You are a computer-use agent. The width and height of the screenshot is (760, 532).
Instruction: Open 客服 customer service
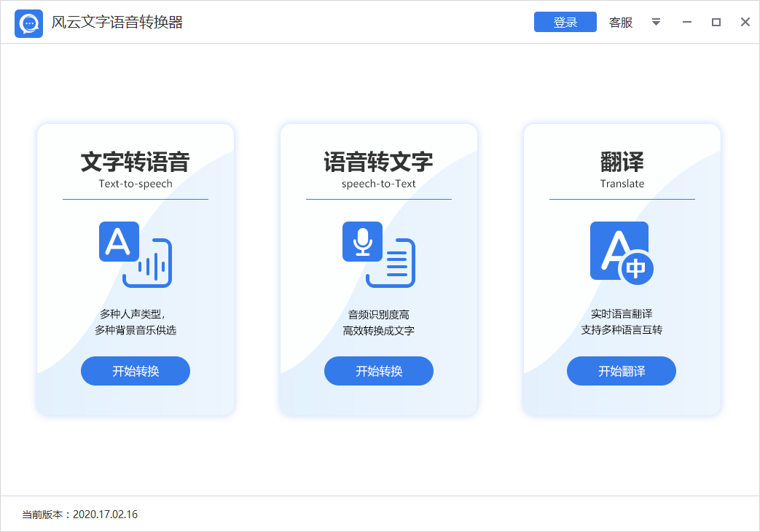(x=620, y=22)
